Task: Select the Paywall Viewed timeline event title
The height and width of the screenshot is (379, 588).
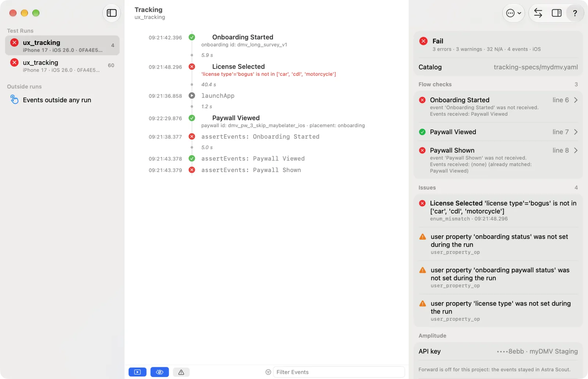Action: tap(236, 118)
